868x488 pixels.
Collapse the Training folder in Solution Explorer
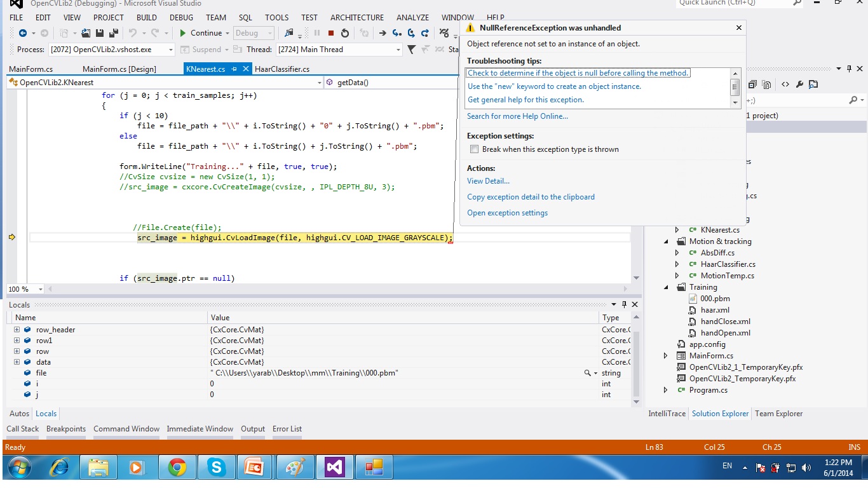pyautogui.click(x=666, y=287)
